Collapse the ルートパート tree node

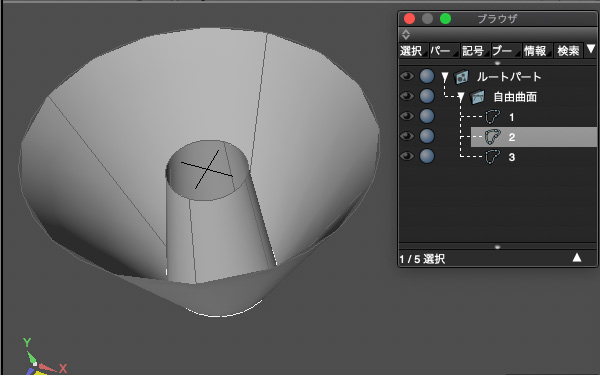pyautogui.click(x=445, y=77)
